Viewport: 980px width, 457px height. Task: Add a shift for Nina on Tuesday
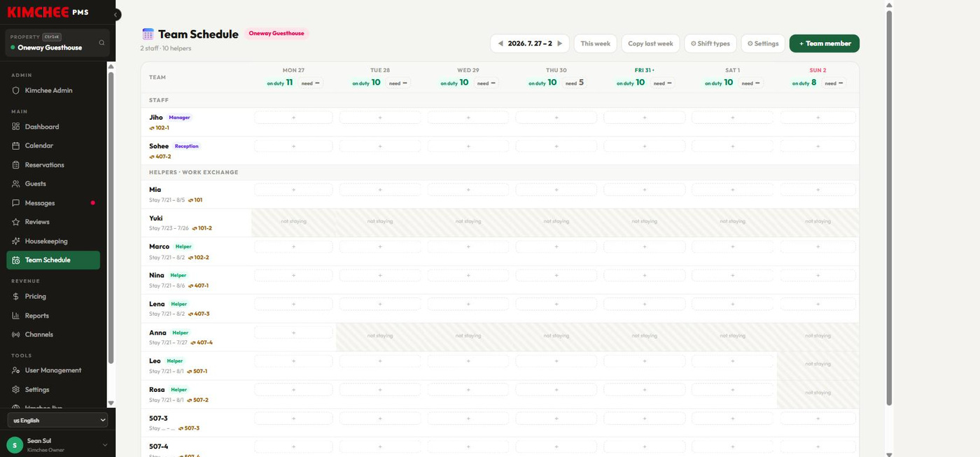click(x=380, y=275)
